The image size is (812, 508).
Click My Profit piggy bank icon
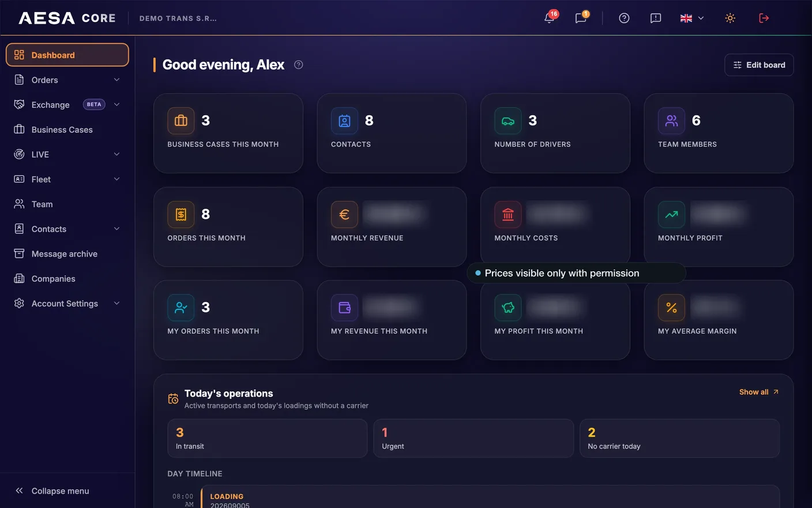click(508, 308)
